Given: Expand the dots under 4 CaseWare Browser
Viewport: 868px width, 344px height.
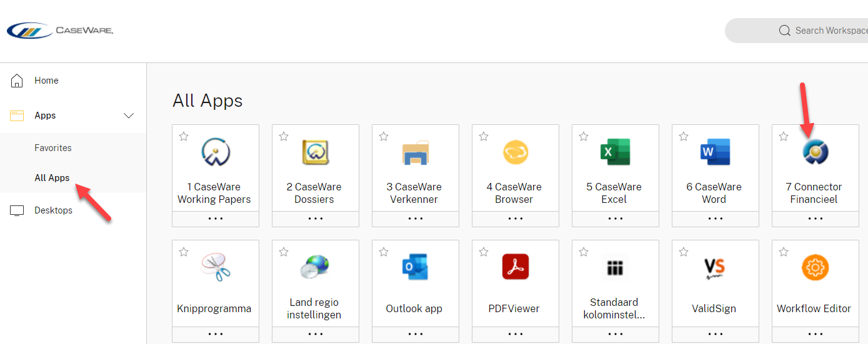Looking at the screenshot, I should (x=516, y=219).
